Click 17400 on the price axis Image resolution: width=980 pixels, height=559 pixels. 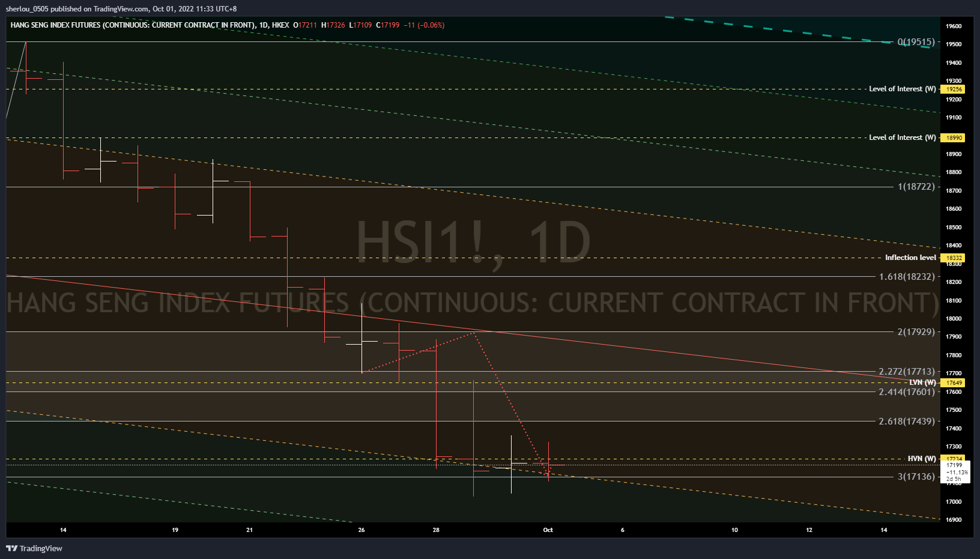click(x=954, y=429)
